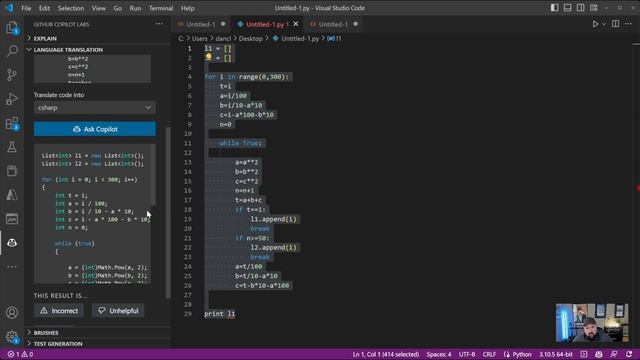This screenshot has width=640, height=360.
Task: Open run options dropdown arrow beside play
Action: [604, 24]
